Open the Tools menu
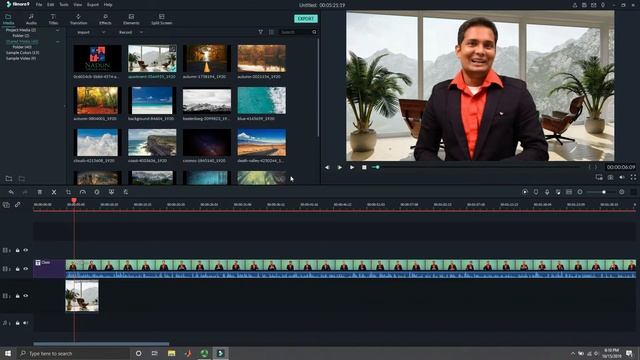 pyautogui.click(x=64, y=4)
